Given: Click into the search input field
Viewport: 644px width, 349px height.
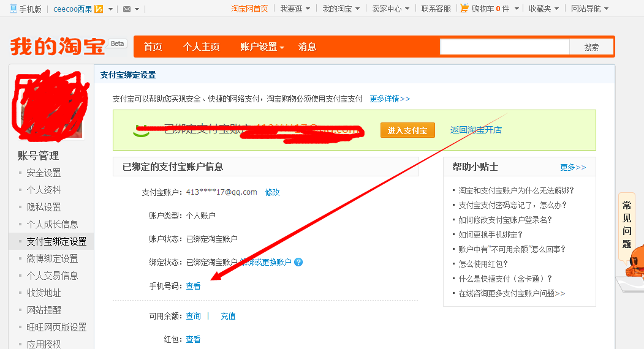Looking at the screenshot, I should [x=505, y=47].
